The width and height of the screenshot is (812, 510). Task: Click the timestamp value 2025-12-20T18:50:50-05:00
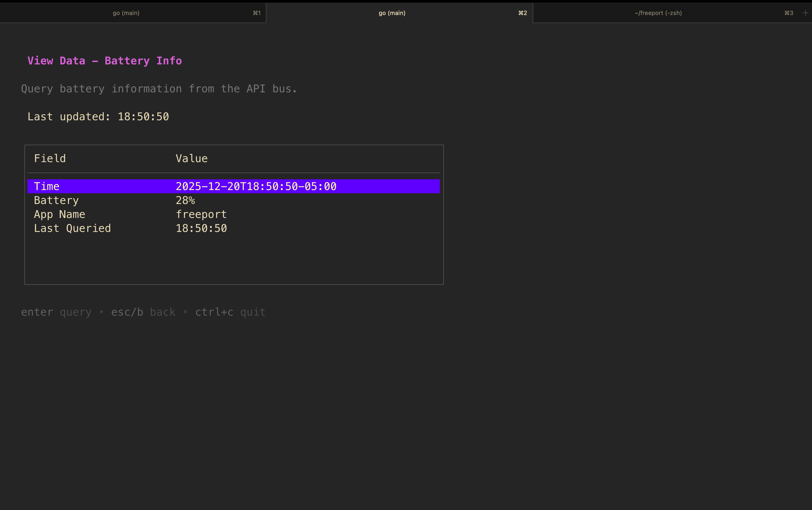tap(256, 186)
